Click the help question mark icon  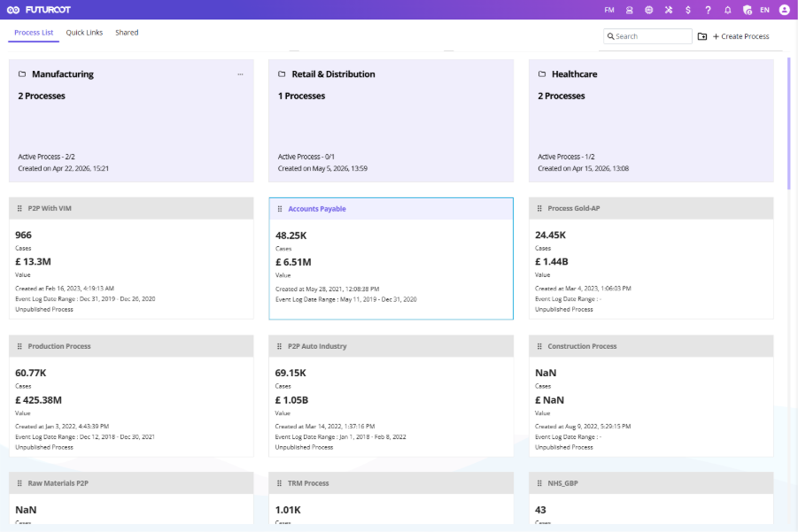coord(708,10)
